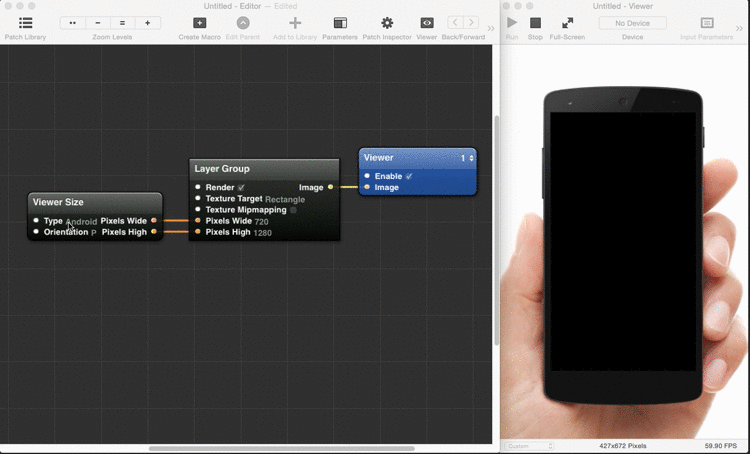Go back with the left arrow
Image resolution: width=750 pixels, height=454 pixels.
pyautogui.click(x=455, y=22)
